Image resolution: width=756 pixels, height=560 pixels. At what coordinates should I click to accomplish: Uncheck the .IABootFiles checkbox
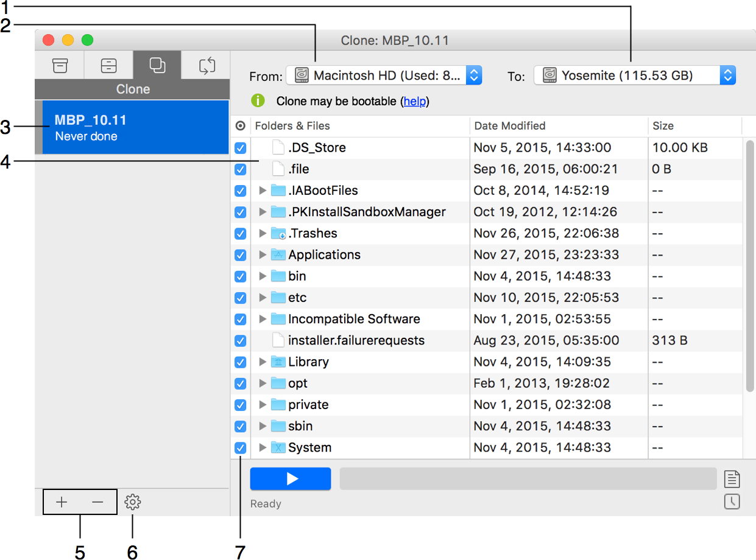coord(241,191)
